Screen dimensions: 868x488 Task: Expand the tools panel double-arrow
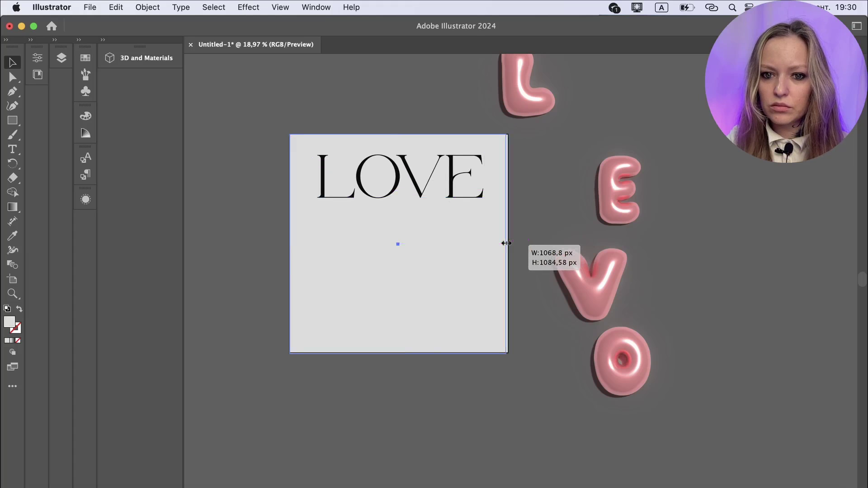click(6, 40)
